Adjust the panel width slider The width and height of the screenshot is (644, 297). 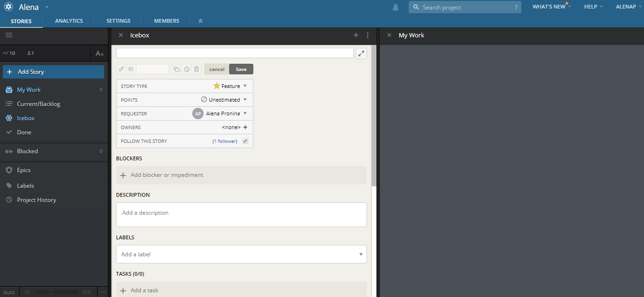tap(51, 292)
